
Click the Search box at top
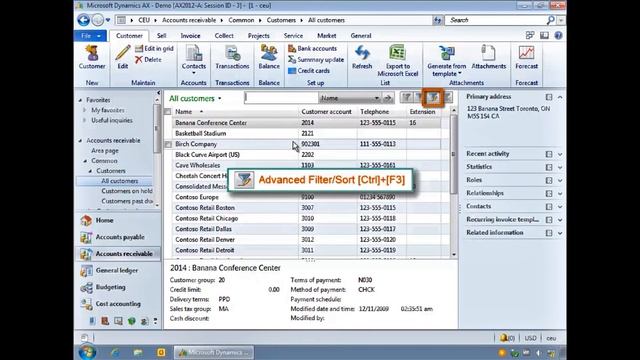(496, 20)
